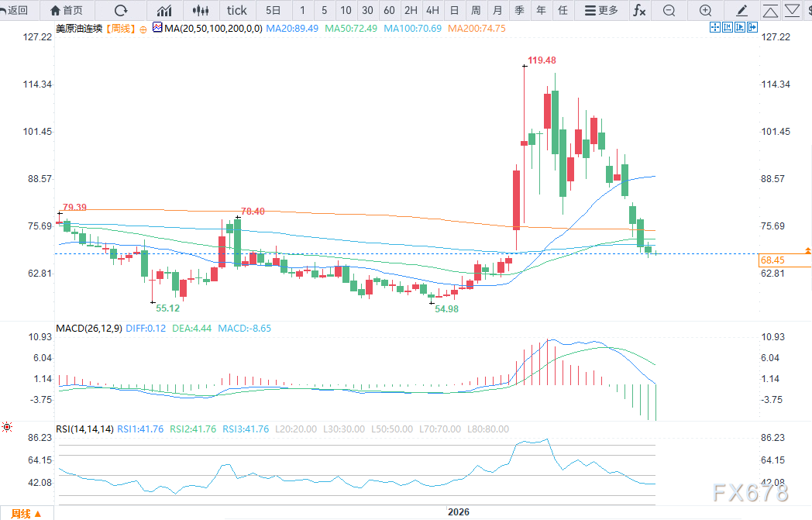Select the tick timeframe
The height and width of the screenshot is (520, 812).
[x=236, y=10]
